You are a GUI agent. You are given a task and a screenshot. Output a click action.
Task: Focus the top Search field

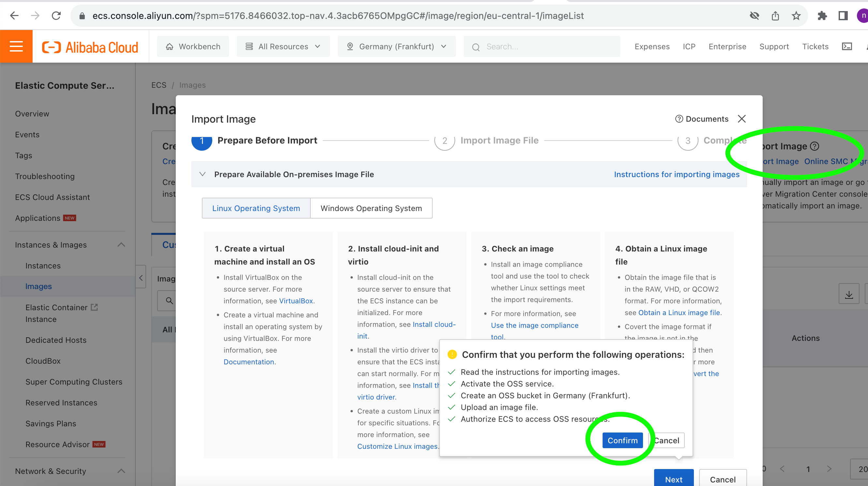542,47
